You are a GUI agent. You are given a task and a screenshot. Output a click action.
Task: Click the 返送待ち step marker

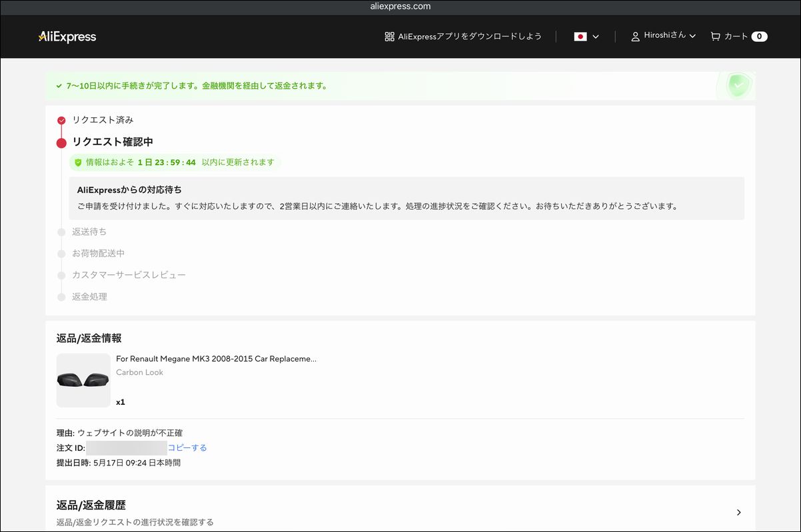(61, 232)
